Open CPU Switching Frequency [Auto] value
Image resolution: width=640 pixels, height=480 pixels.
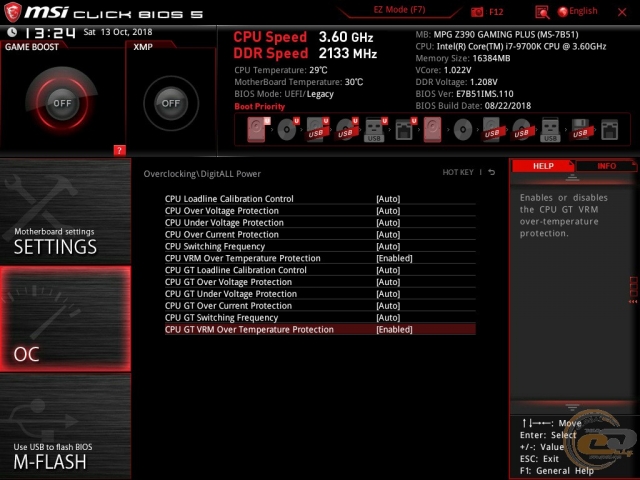(388, 246)
